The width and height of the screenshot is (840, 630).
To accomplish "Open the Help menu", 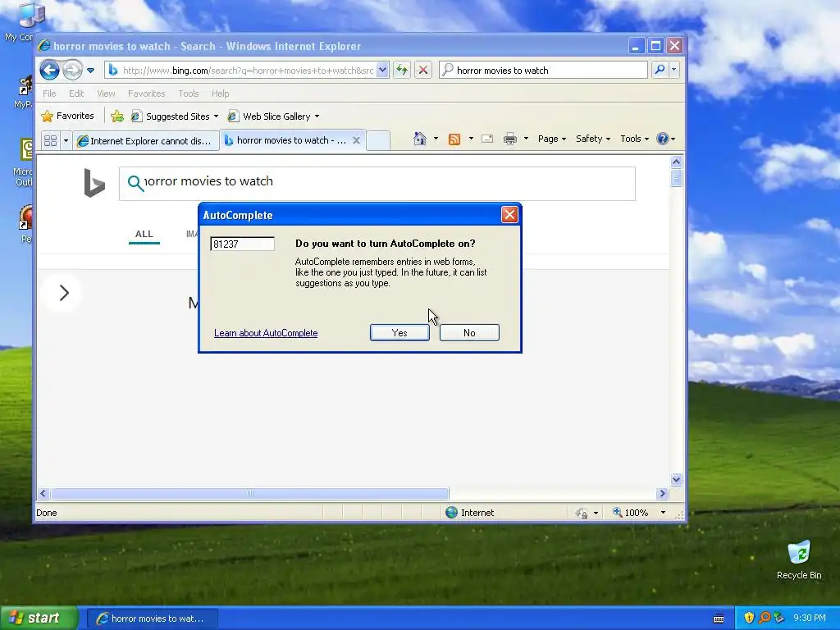I will pos(220,94).
